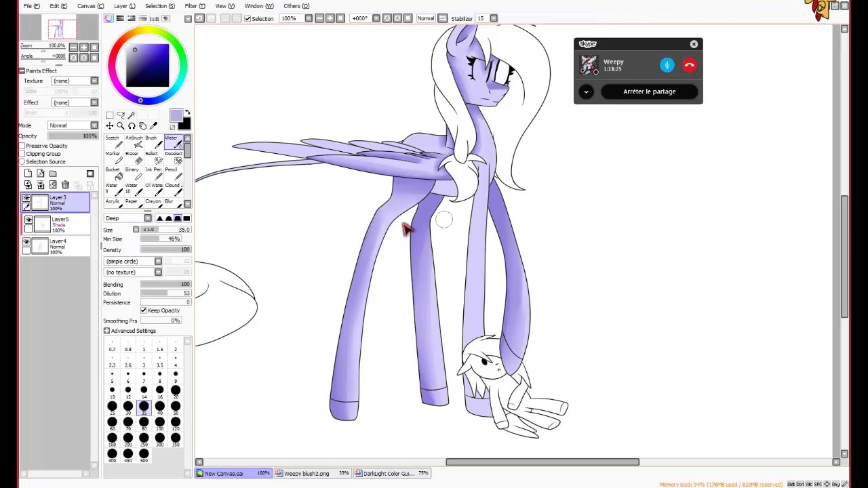This screenshot has width=868, height=488.
Task: Mute the Skype microphone
Action: 667,65
